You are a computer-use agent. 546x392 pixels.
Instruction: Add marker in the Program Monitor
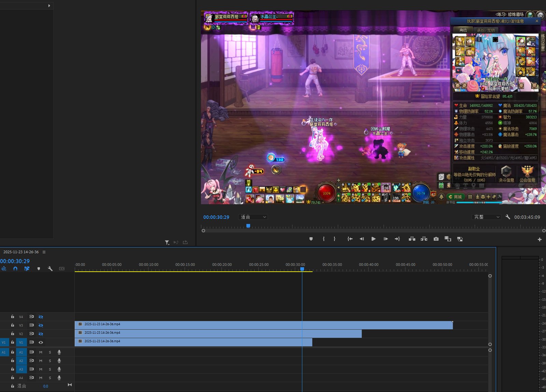pyautogui.click(x=311, y=239)
